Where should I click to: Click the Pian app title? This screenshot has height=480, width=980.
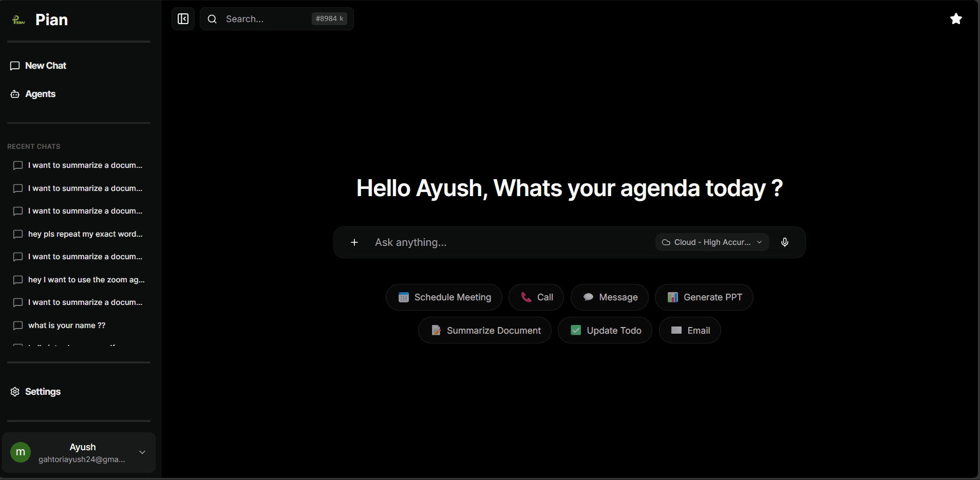pos(51,20)
